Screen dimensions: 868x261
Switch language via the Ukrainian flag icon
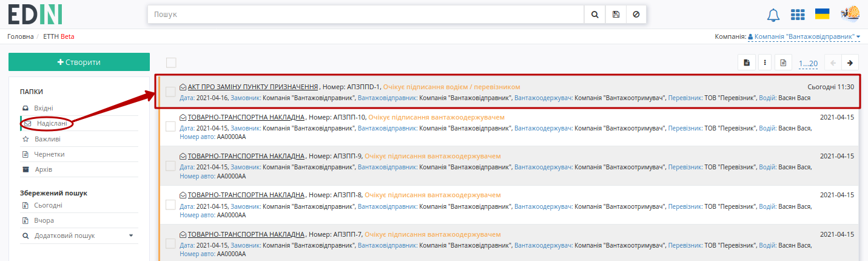click(x=823, y=14)
